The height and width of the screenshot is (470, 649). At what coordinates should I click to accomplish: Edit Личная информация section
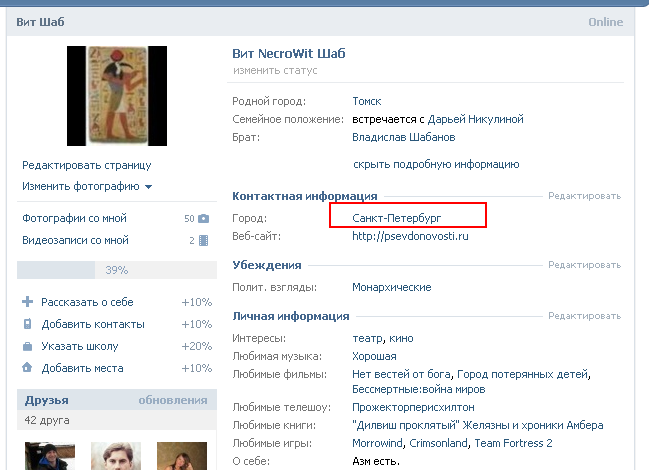click(584, 316)
